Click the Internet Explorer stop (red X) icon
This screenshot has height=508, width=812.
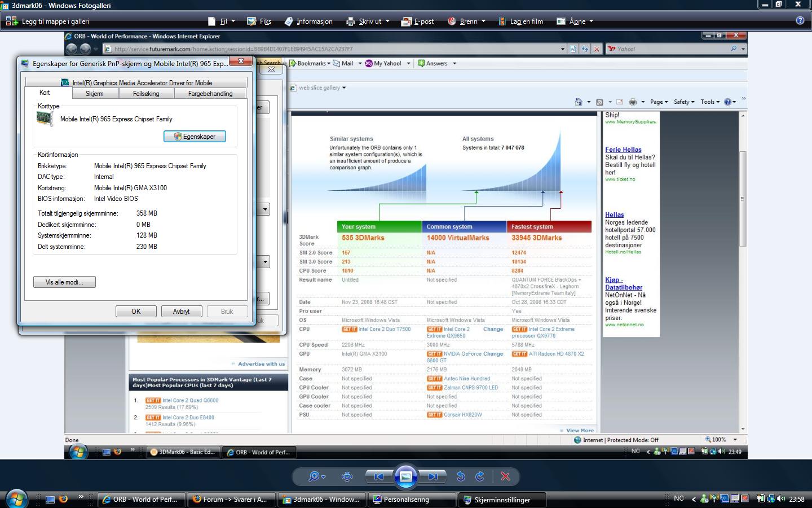point(597,49)
